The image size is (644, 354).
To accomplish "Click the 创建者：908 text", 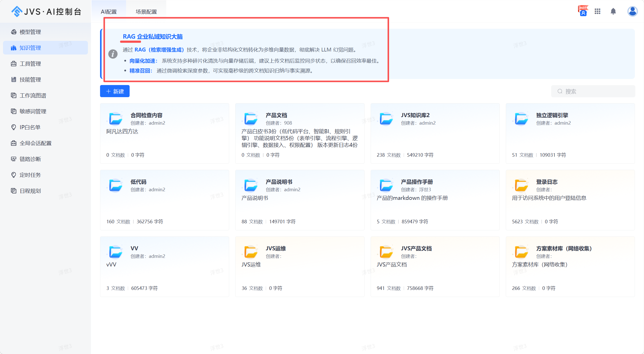I will click(279, 123).
